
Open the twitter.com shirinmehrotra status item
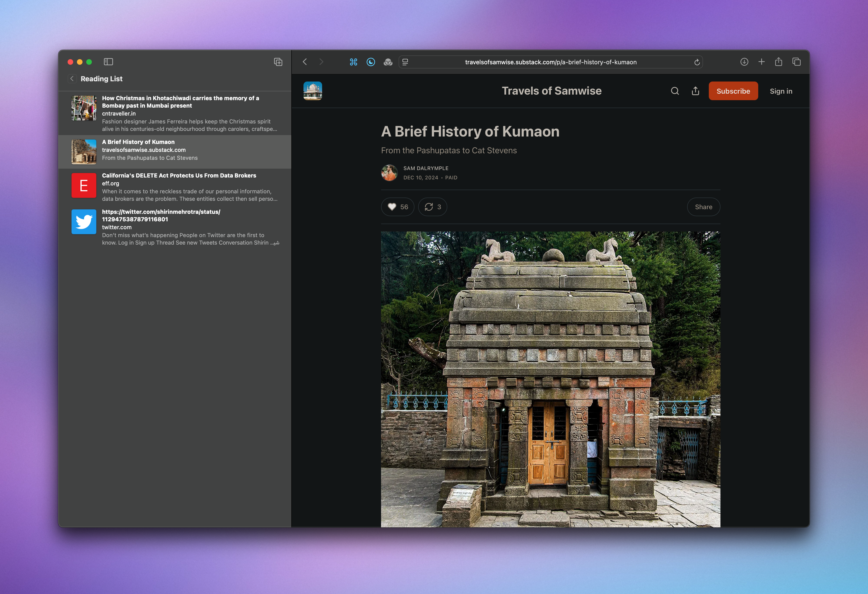175,227
